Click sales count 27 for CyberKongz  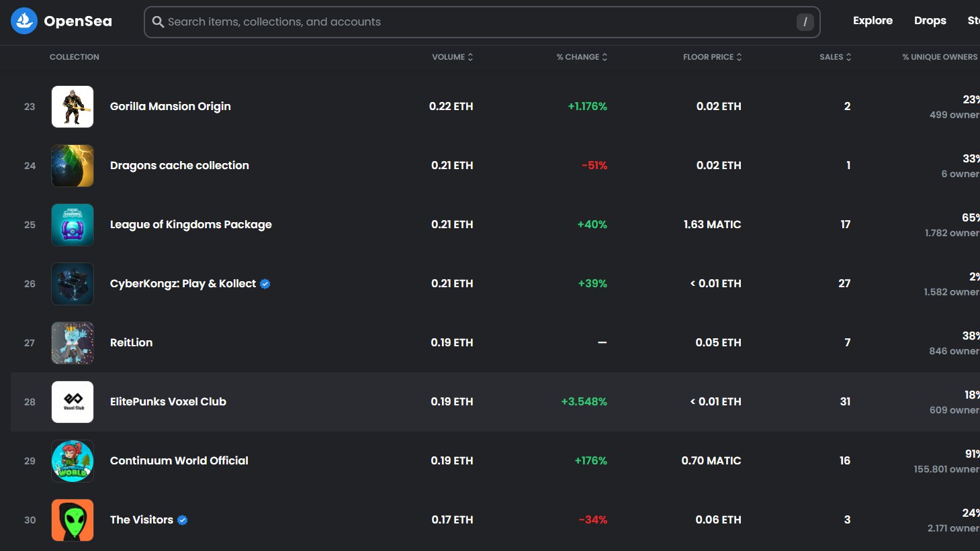tap(844, 283)
